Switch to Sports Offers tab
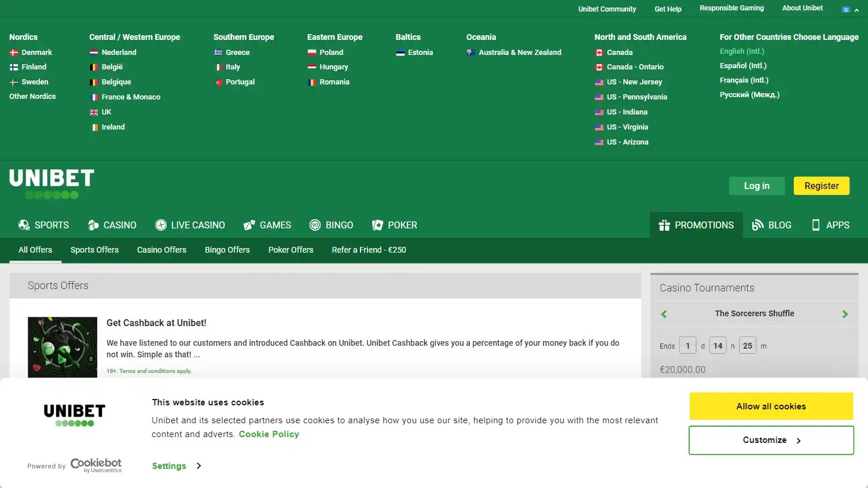 pos(95,250)
